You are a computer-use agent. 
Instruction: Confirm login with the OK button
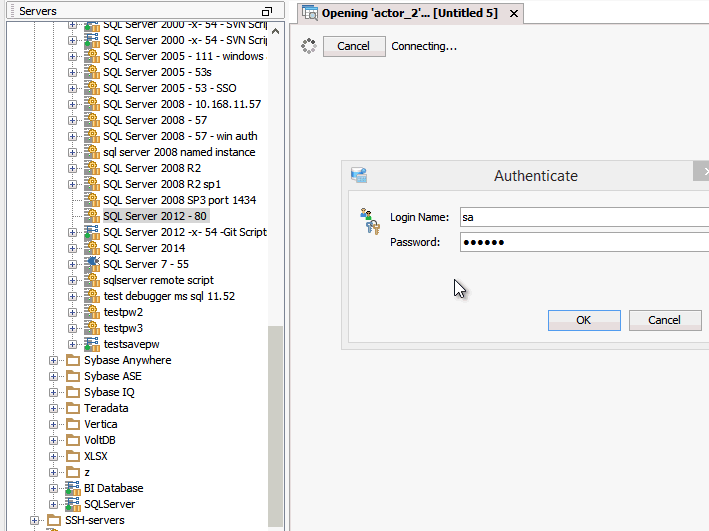tap(584, 320)
